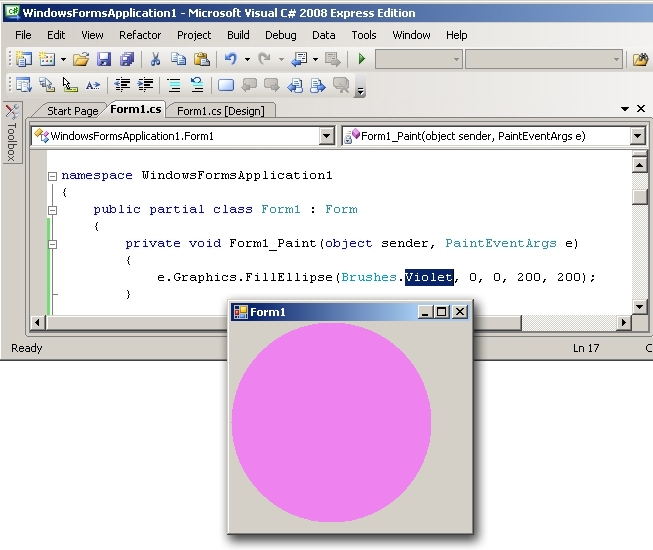Click the Copy icon in toolbar
The width and height of the screenshot is (653, 550).
click(178, 59)
